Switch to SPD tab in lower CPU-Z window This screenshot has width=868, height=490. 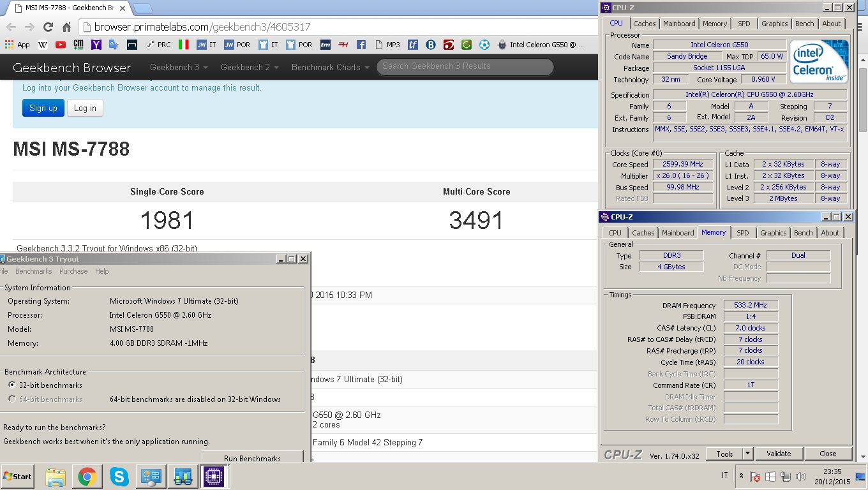coord(743,233)
